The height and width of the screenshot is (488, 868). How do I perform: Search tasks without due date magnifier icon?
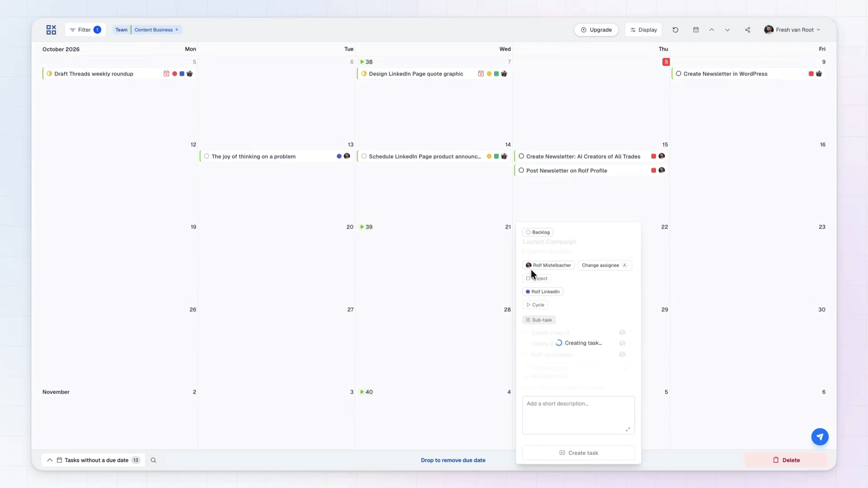point(153,460)
